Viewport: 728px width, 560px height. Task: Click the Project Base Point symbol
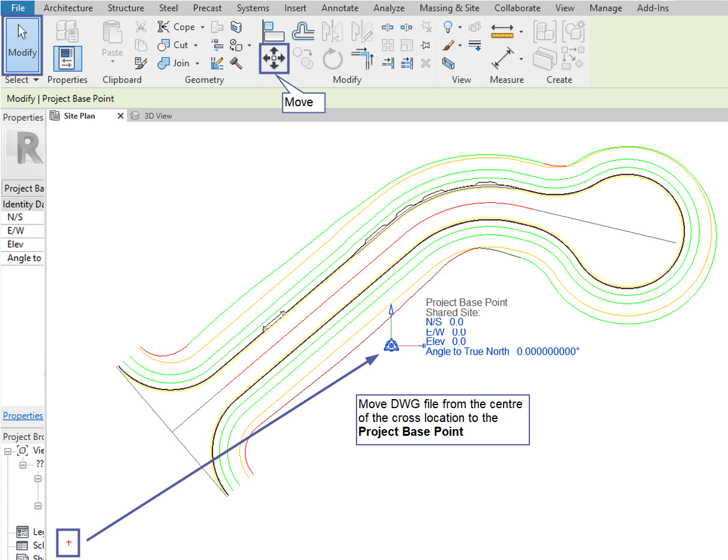pyautogui.click(x=391, y=345)
